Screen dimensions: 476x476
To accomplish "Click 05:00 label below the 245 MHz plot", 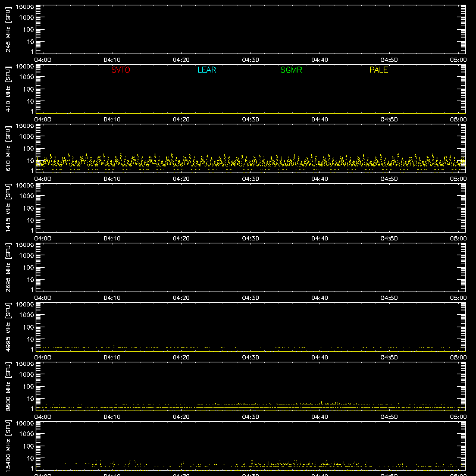I will [458, 60].
